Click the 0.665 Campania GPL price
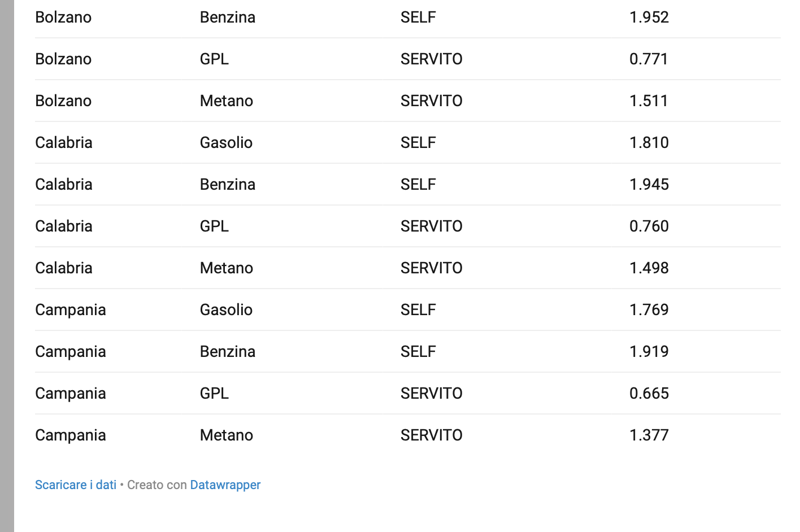The width and height of the screenshot is (800, 532). click(649, 393)
